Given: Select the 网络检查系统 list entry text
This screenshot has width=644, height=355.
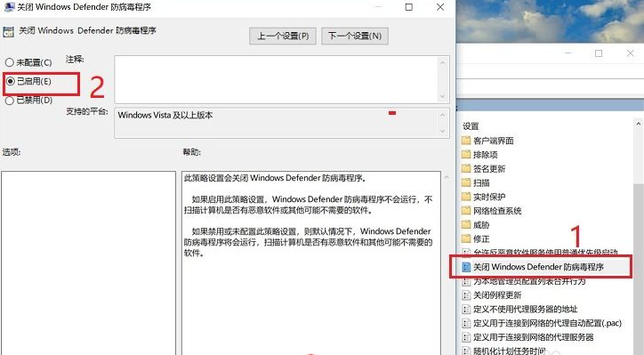Looking at the screenshot, I should pyautogui.click(x=497, y=211).
